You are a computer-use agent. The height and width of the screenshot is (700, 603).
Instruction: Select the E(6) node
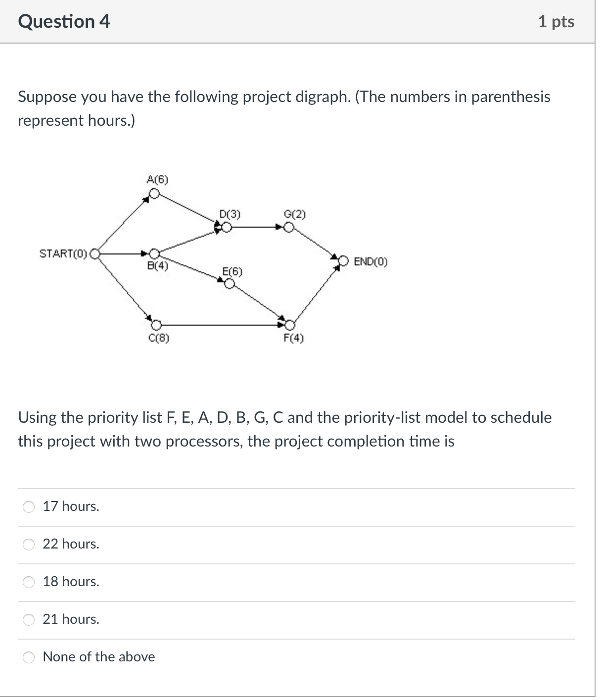pos(229,282)
